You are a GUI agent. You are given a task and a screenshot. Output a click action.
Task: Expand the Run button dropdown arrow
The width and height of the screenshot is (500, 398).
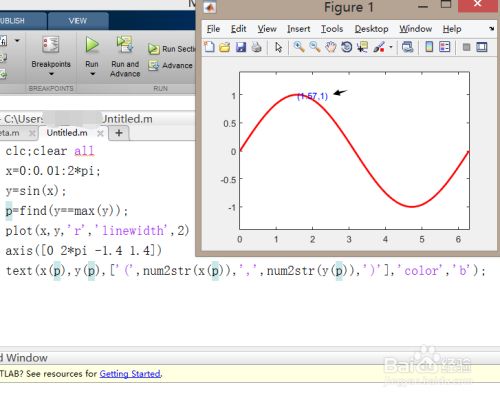[x=92, y=74]
